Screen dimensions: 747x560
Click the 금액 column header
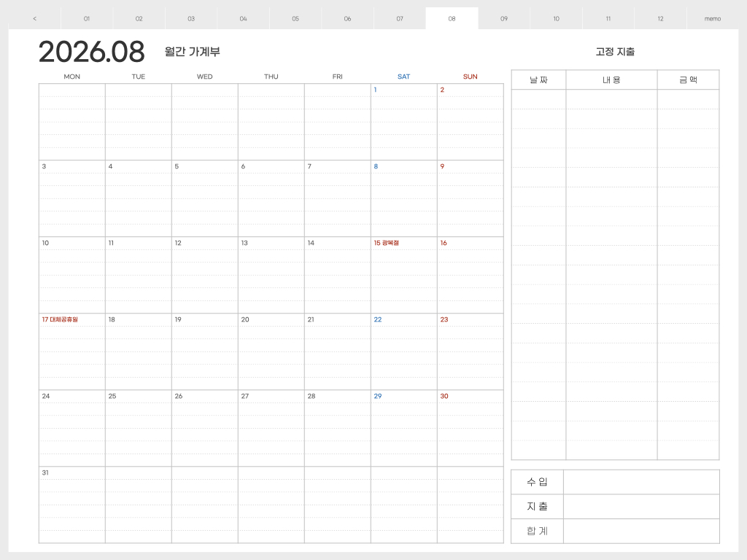(x=689, y=79)
